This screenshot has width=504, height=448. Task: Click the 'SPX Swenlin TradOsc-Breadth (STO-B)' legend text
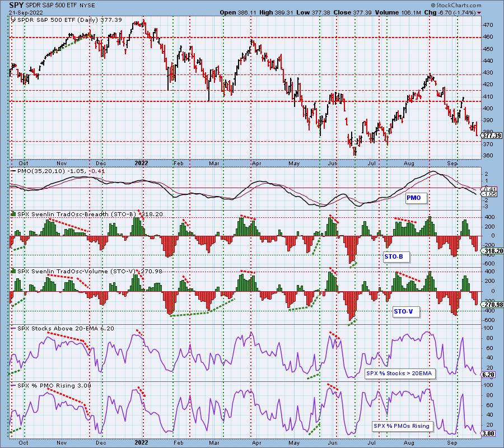point(77,214)
